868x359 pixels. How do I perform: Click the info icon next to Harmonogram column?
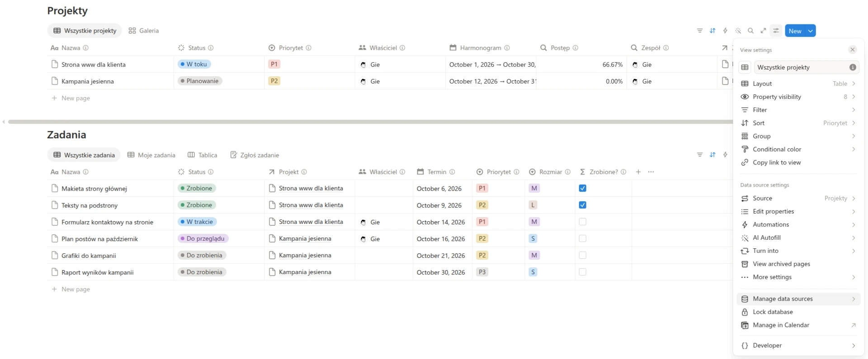507,48
